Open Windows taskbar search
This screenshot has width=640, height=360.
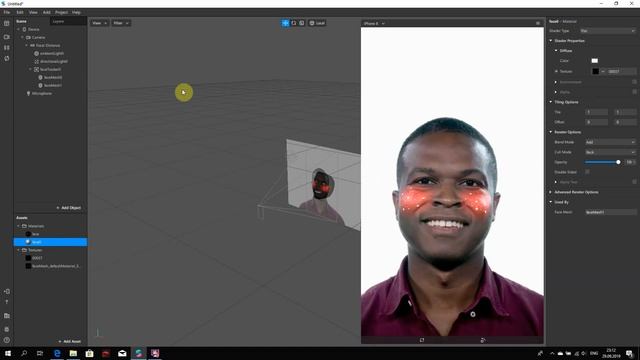24,353
